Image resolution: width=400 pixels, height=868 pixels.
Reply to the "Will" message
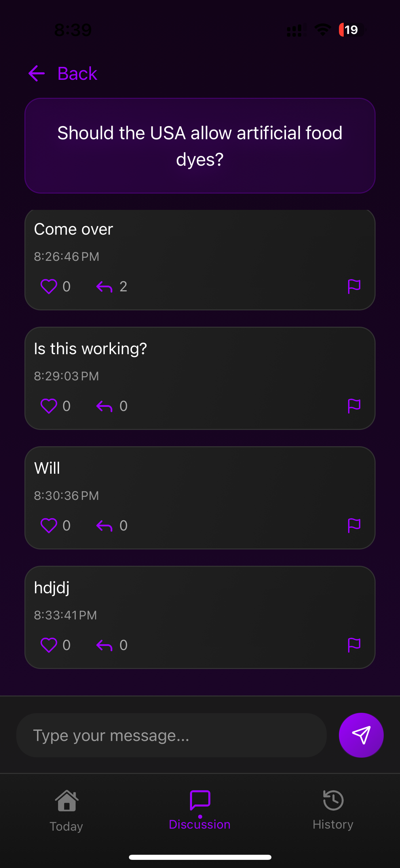tap(104, 526)
